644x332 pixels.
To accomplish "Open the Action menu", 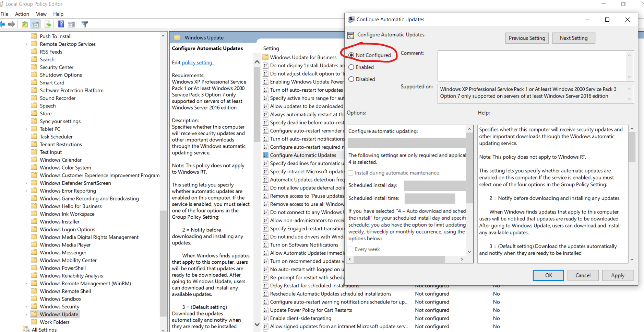I will [x=22, y=14].
